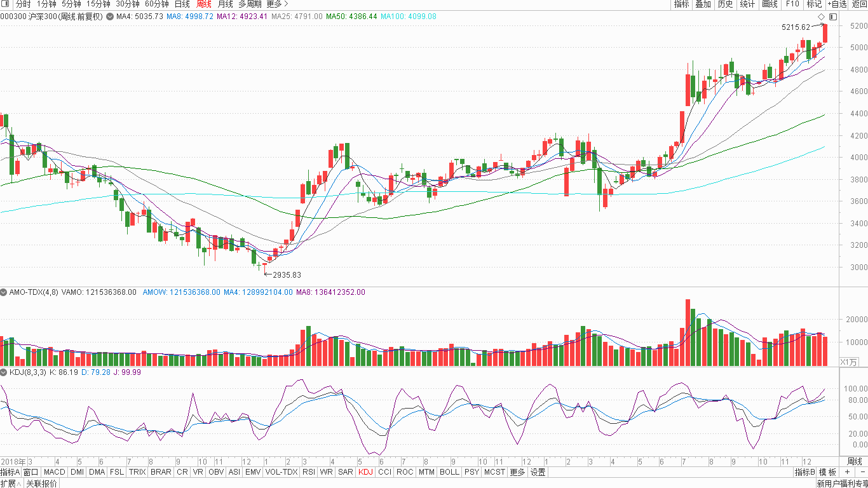Switch to 分时 chart view
The width and height of the screenshot is (868, 488).
click(23, 4)
